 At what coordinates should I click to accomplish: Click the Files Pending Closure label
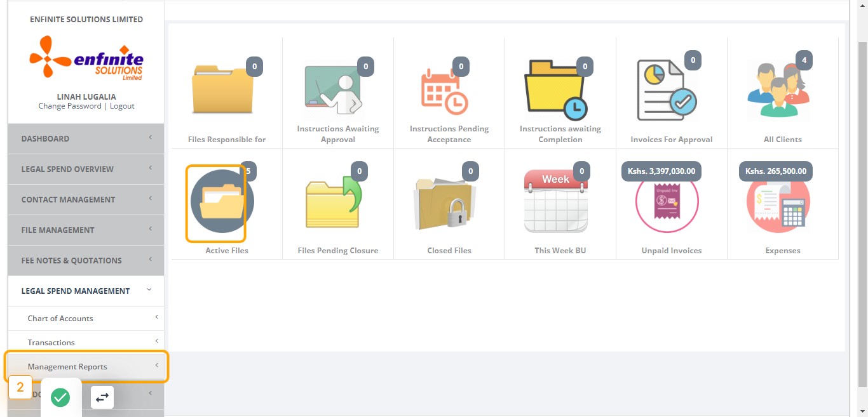click(x=338, y=251)
